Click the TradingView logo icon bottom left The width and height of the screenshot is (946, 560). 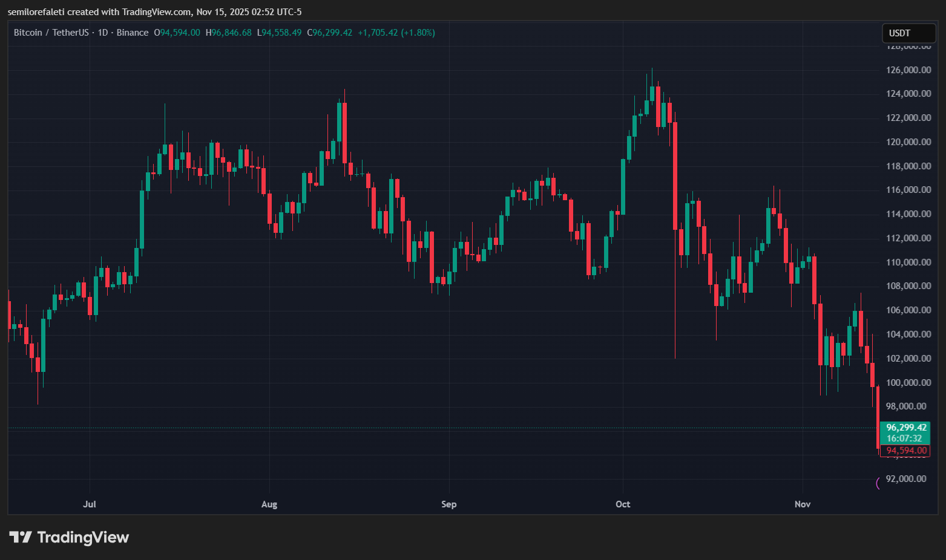point(20,537)
